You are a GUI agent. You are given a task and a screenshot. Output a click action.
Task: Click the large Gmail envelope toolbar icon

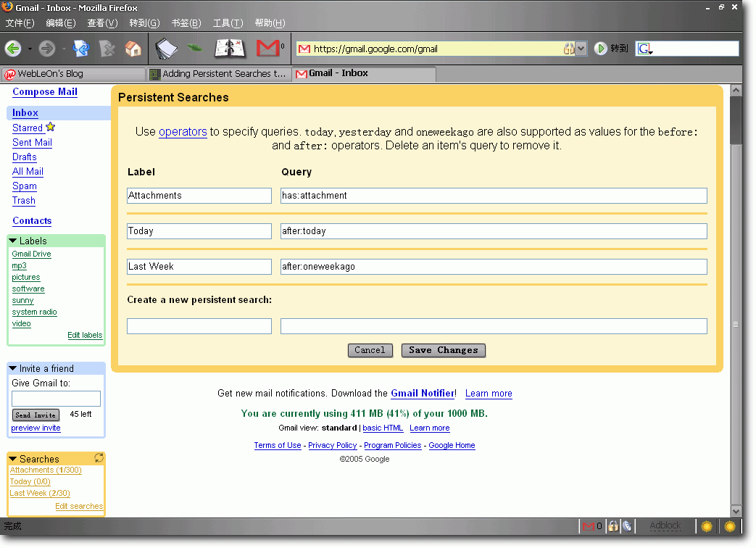[268, 48]
